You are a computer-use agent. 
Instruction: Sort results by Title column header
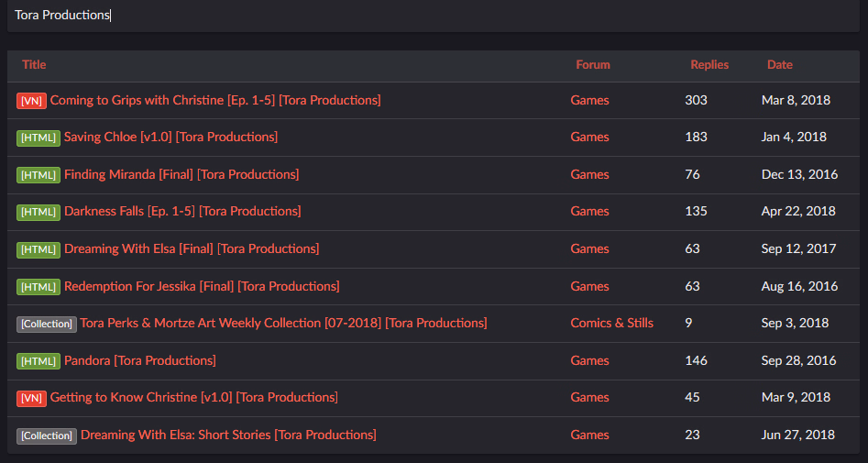34,65
